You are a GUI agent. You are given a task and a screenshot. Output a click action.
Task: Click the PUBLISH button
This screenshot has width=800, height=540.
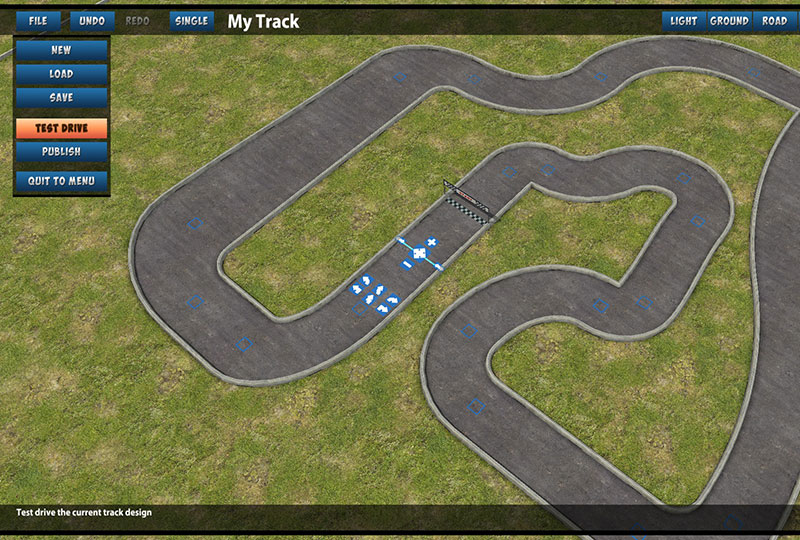tap(61, 152)
